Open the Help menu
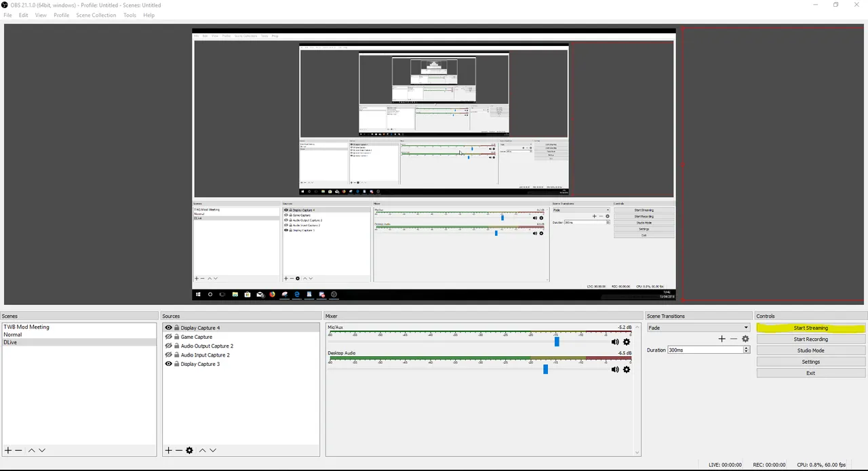868x471 pixels. click(149, 15)
